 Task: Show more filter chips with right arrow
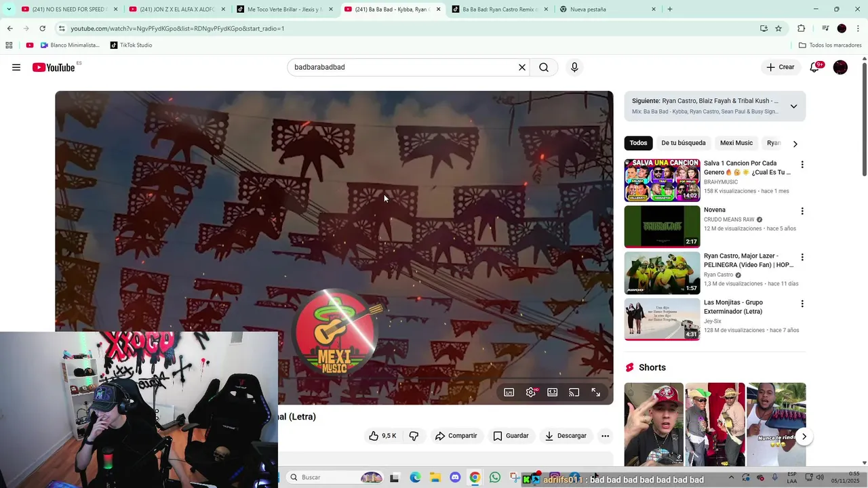click(795, 144)
